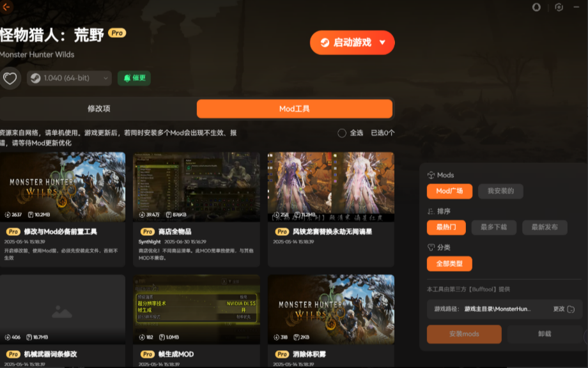
Task: Open the hexagon settings icon
Action: click(559, 7)
